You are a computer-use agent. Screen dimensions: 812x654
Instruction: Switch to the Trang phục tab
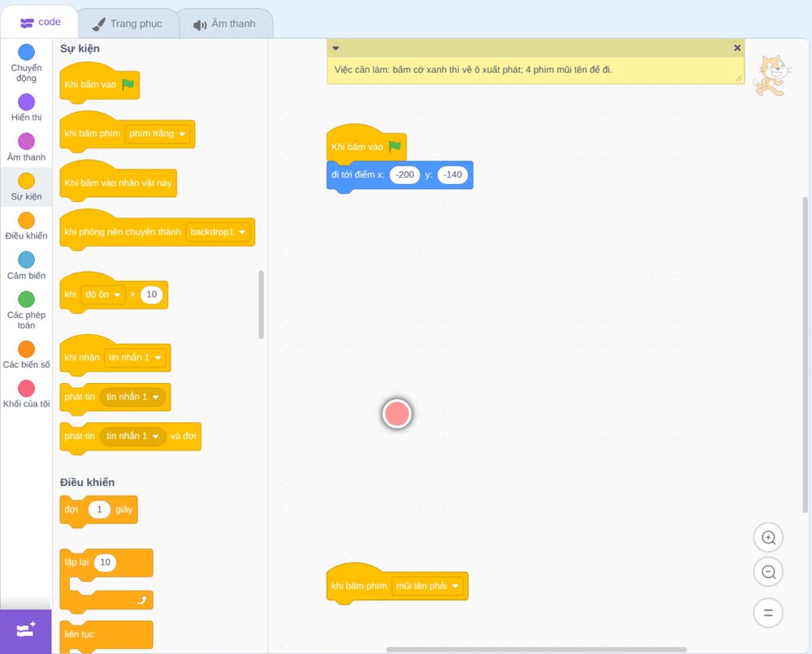[x=127, y=24]
